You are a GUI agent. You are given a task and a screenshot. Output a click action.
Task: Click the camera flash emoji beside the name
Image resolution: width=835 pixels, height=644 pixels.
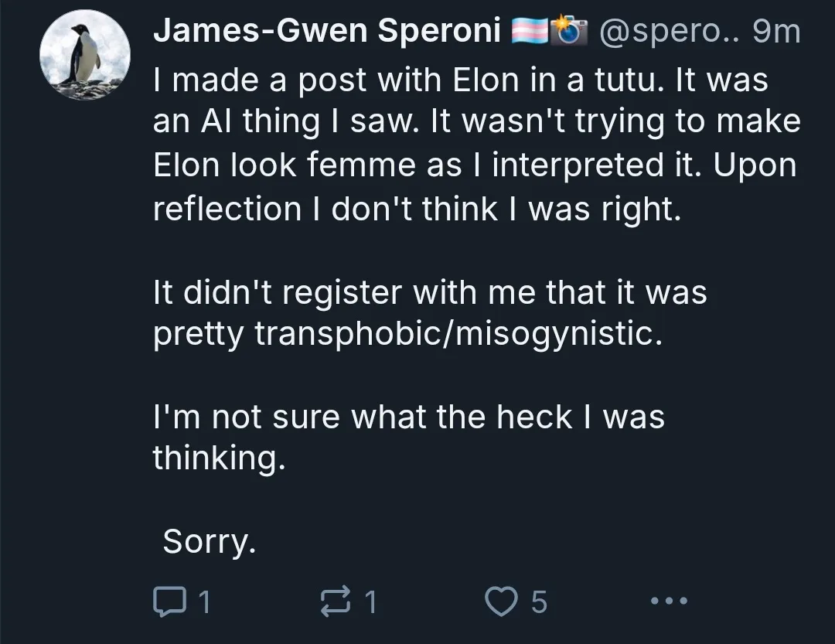pyautogui.click(x=569, y=30)
